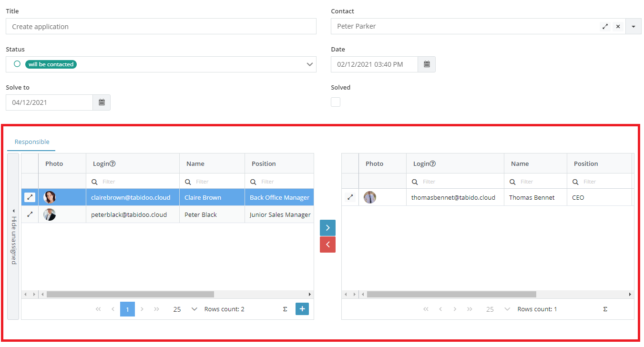
Task: Expand the Peter Parker contact record
Action: pyautogui.click(x=605, y=27)
